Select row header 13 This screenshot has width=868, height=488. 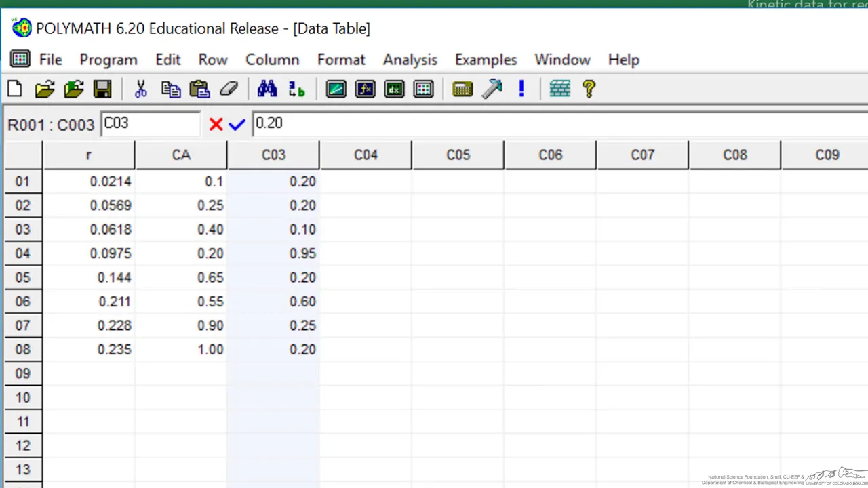(23, 470)
